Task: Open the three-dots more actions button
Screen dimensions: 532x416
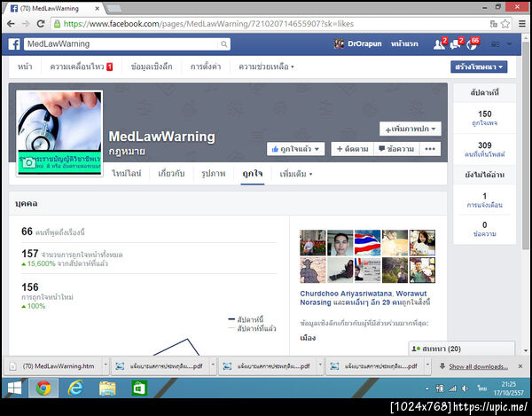Action: tap(430, 149)
